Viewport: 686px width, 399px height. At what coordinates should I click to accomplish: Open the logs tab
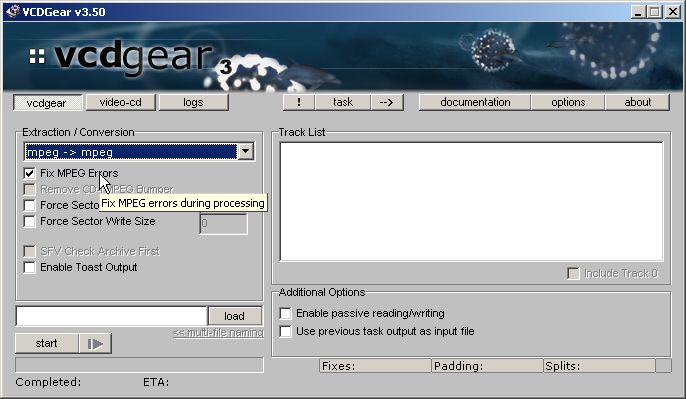point(193,102)
